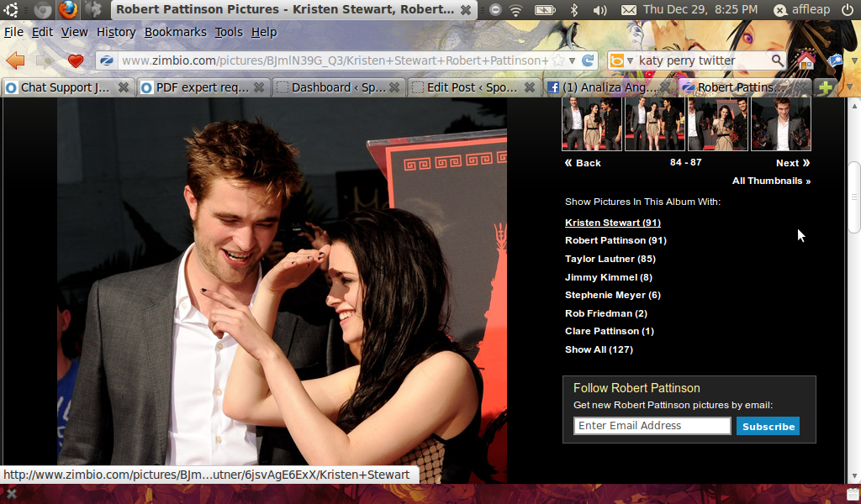Viewport: 861px width, 504px height.
Task: Open the Help menu
Action: (263, 33)
